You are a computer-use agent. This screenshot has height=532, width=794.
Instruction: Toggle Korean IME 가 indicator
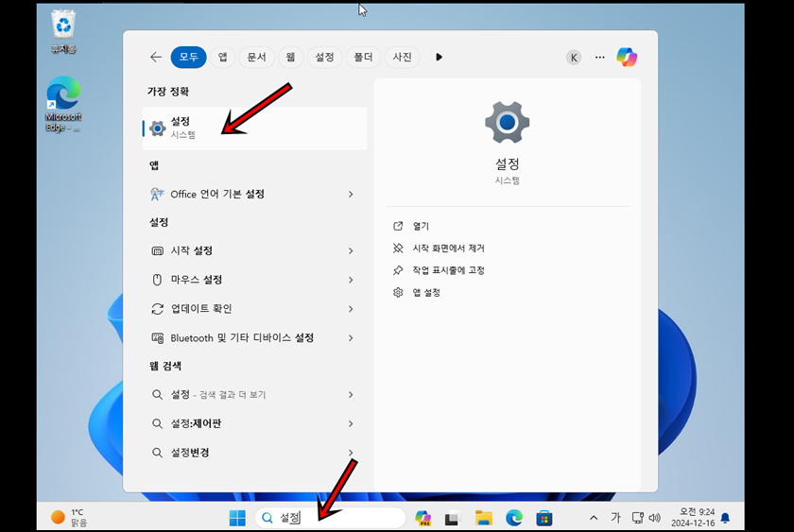615,517
